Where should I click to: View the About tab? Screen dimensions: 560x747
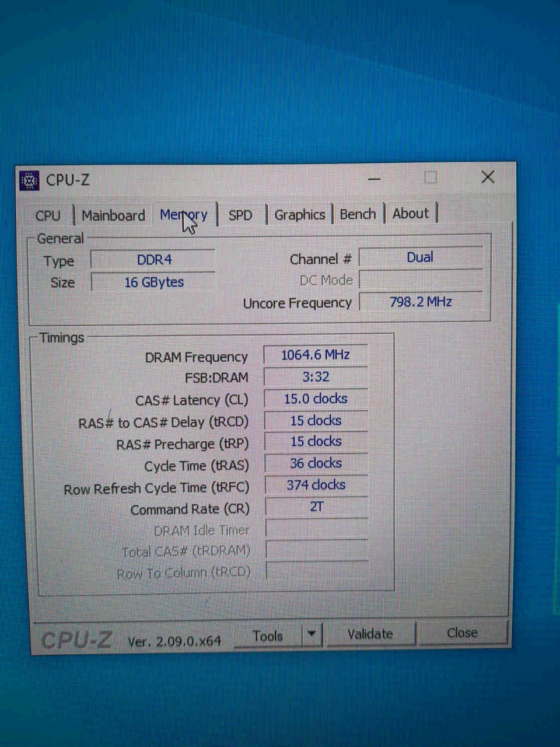click(x=411, y=214)
